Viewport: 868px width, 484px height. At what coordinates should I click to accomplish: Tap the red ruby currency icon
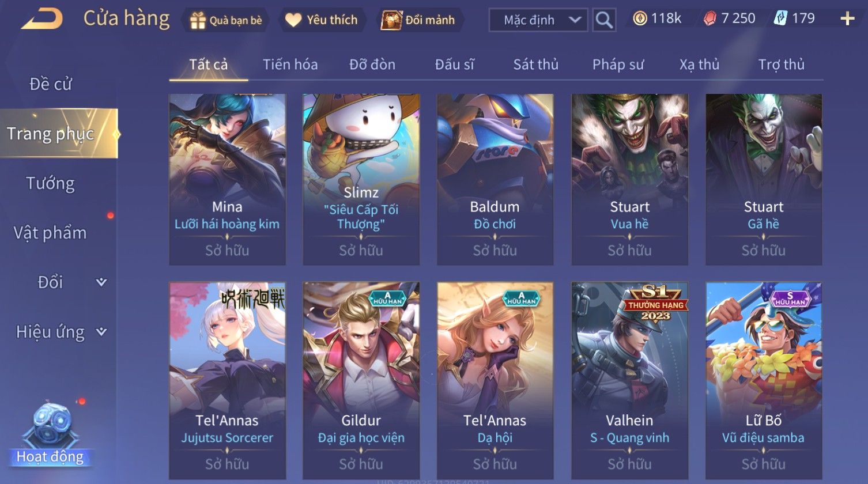click(710, 19)
